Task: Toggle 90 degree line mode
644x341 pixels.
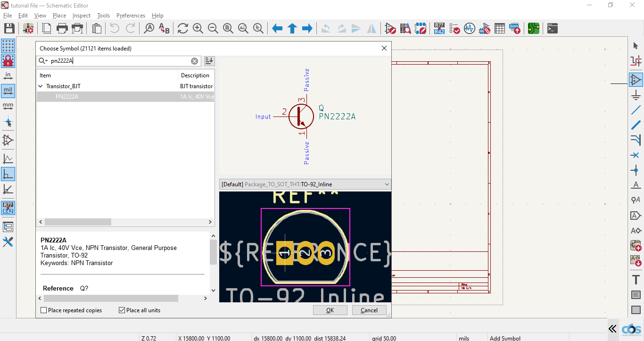Action: [8, 174]
